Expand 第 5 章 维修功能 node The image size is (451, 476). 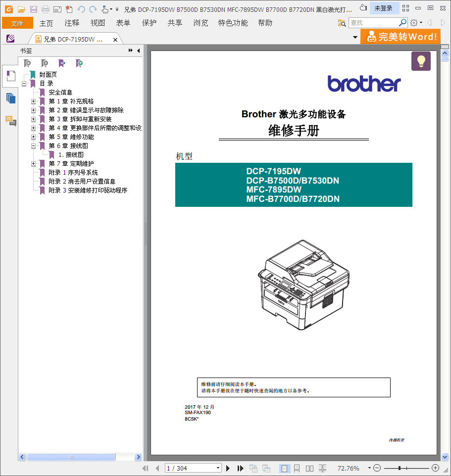[33, 137]
